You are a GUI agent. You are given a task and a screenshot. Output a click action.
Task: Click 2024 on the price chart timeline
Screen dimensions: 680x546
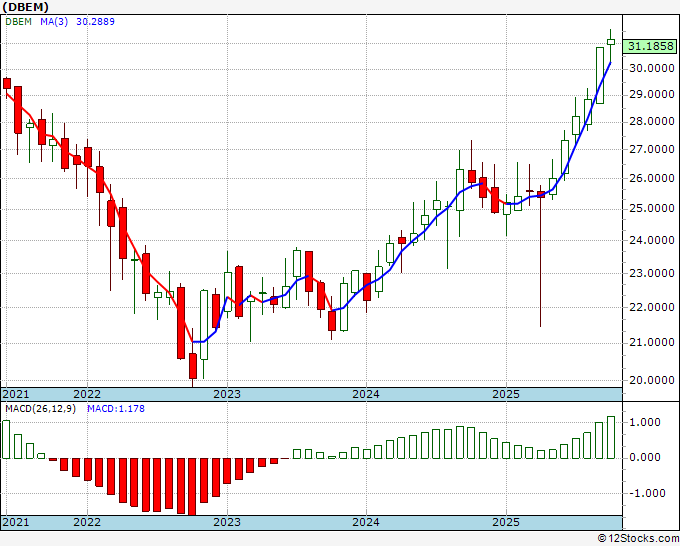click(x=366, y=394)
